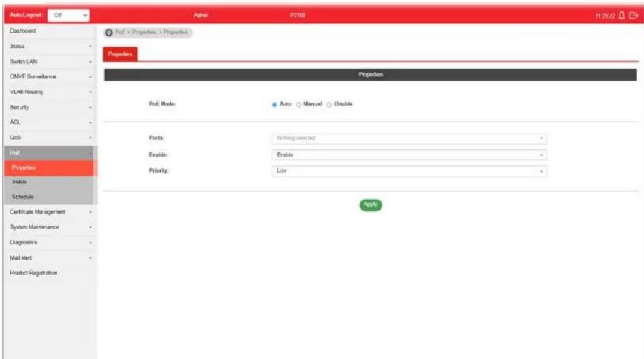Click the Properties section header bar
Viewport: 644px width, 359px height.
pos(370,75)
